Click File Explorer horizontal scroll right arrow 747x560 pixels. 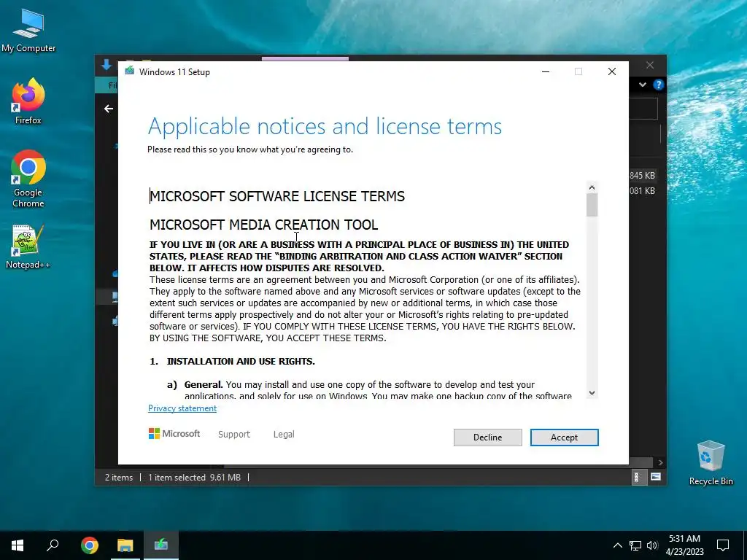click(659, 462)
